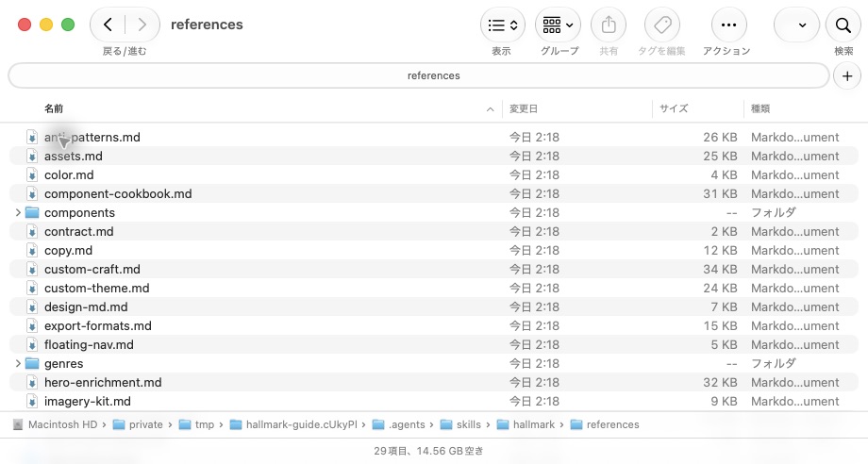The height and width of the screenshot is (464, 868).
Task: Go to hallmark in the path bar
Action: (x=526, y=424)
